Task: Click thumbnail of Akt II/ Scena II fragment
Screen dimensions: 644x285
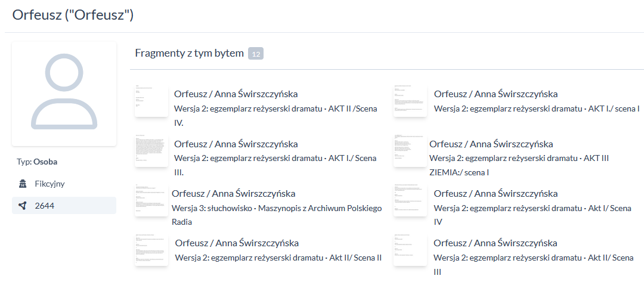Action: 151,249
